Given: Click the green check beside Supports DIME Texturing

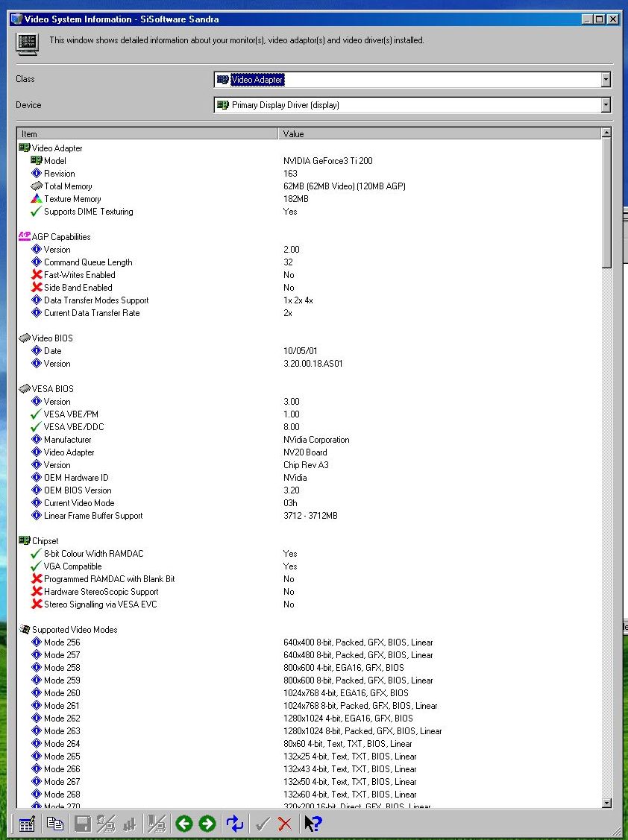Looking at the screenshot, I should (37, 212).
